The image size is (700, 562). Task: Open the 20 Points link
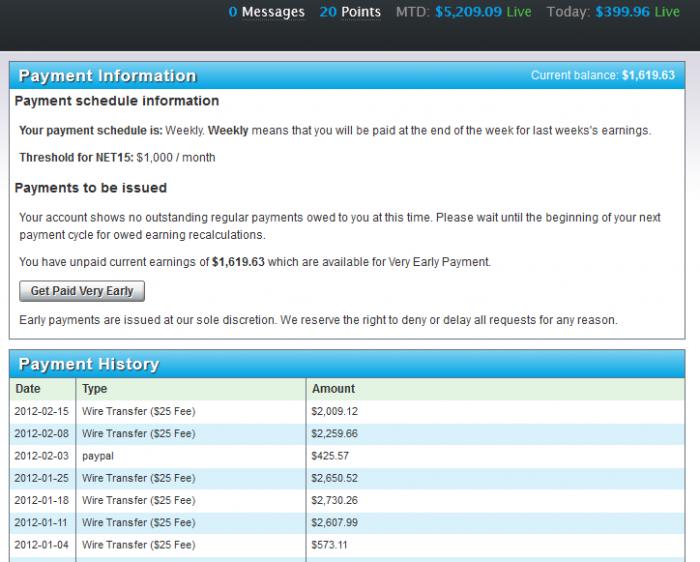pos(350,12)
